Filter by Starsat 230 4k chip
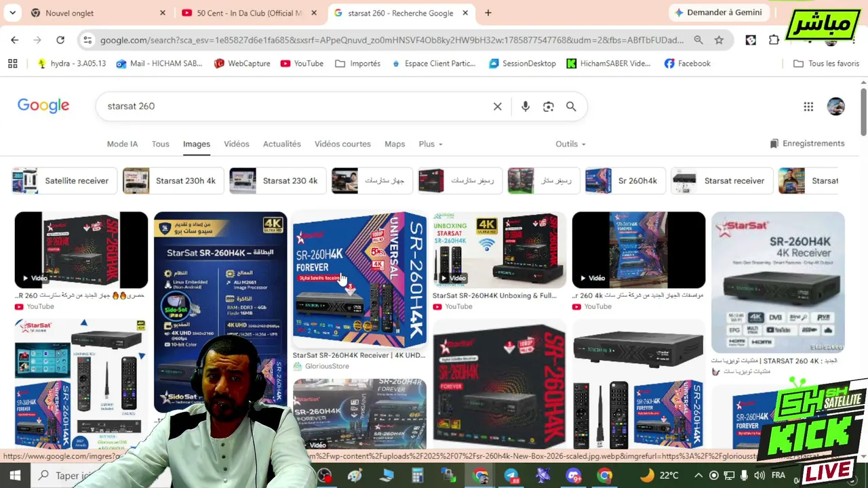Viewport: 868px width, 488px height. point(277,181)
